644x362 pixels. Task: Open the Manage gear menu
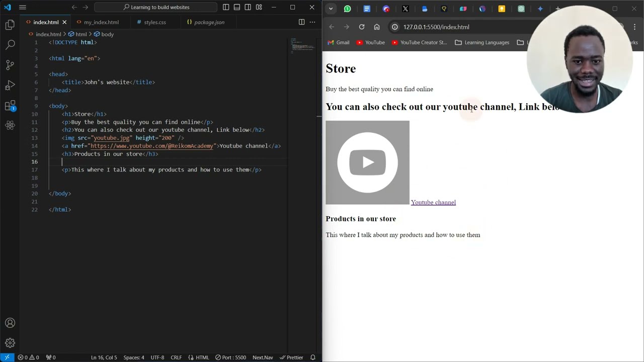(x=10, y=343)
